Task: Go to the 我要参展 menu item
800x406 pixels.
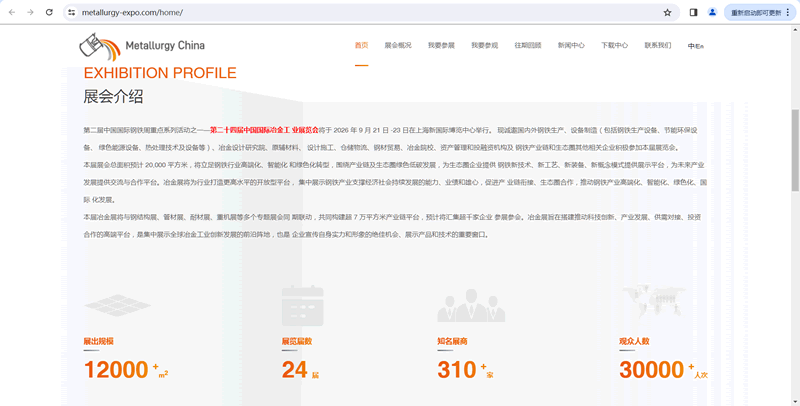Action: (441, 46)
